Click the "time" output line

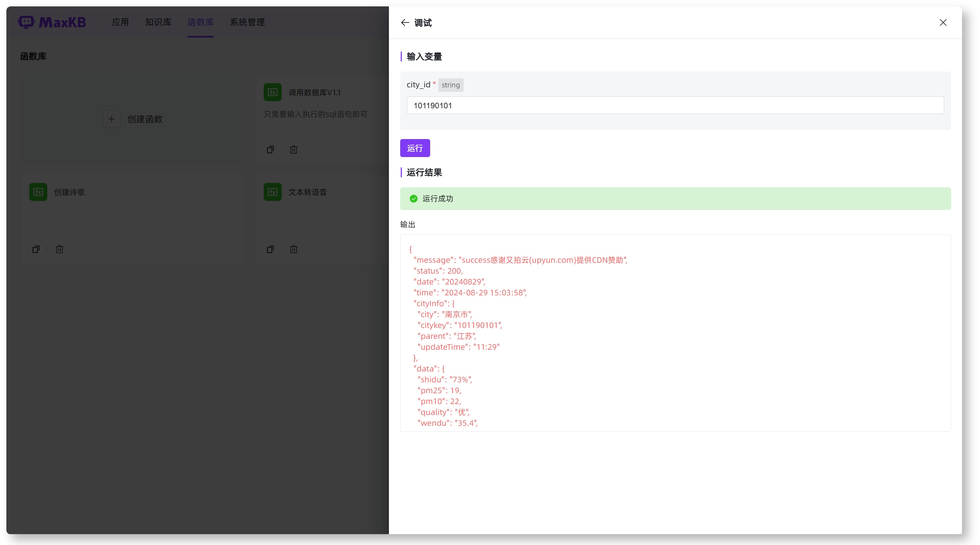[470, 292]
